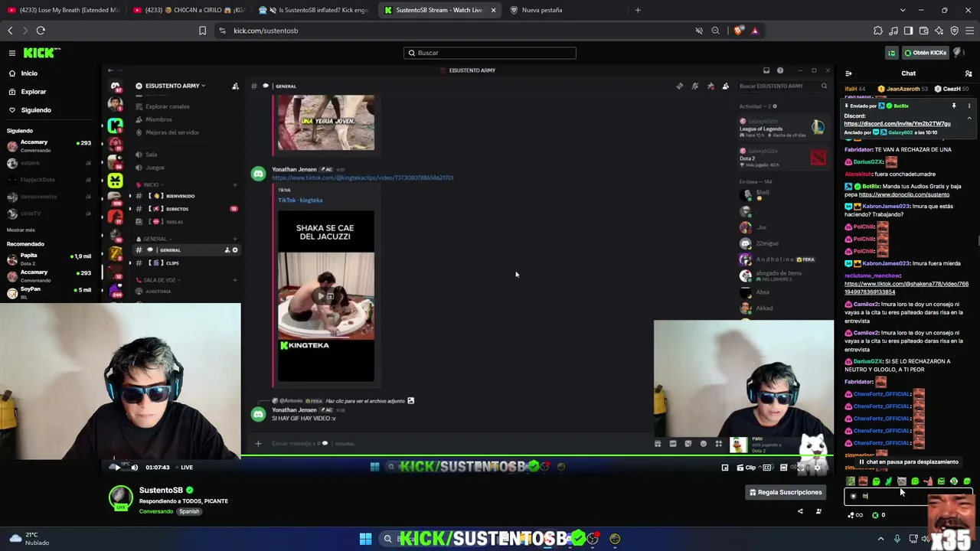The image size is (980, 551).
Task: Select Explorar canales in the Discord window
Action: tap(167, 106)
